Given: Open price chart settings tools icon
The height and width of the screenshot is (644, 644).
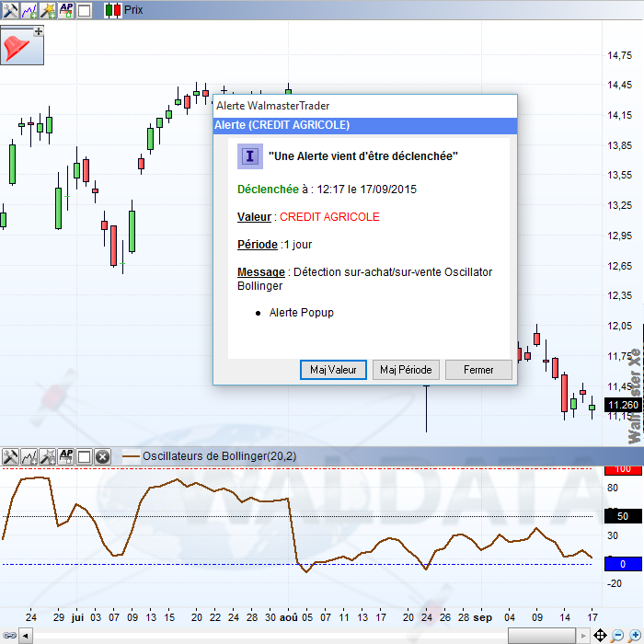Looking at the screenshot, I should [x=10, y=10].
